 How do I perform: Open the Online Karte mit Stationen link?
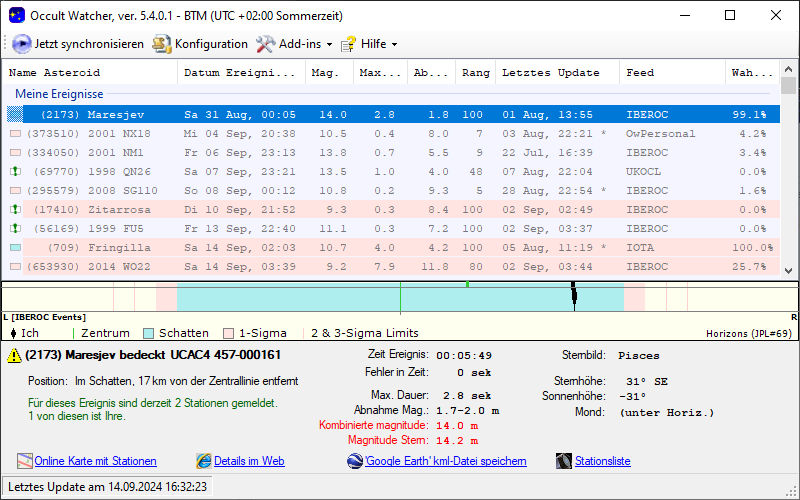tap(95, 461)
